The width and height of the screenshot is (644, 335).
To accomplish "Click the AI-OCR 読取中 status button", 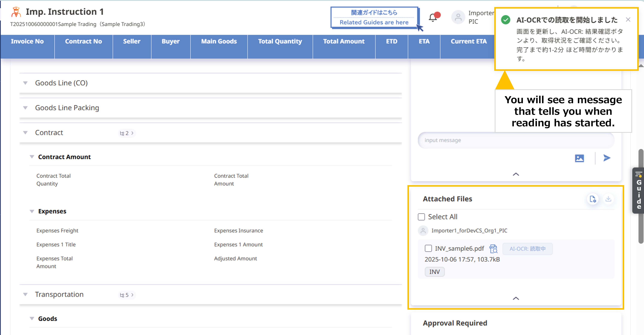I will (527, 249).
